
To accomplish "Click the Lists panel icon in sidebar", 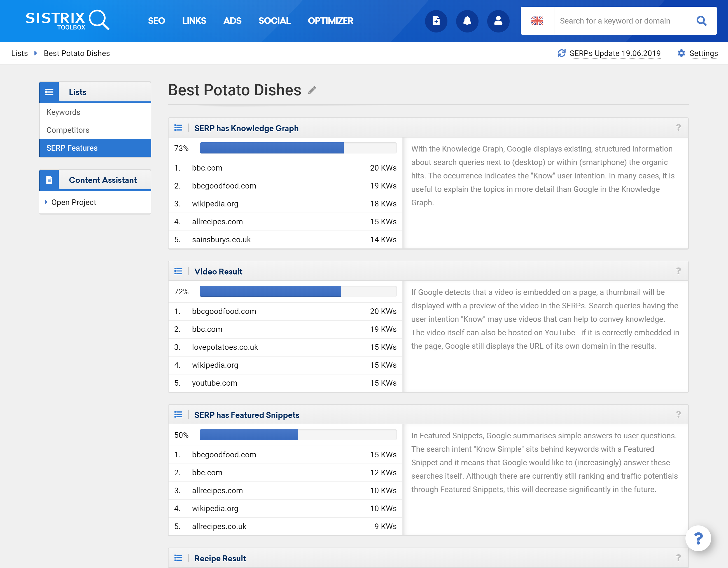I will coord(49,92).
